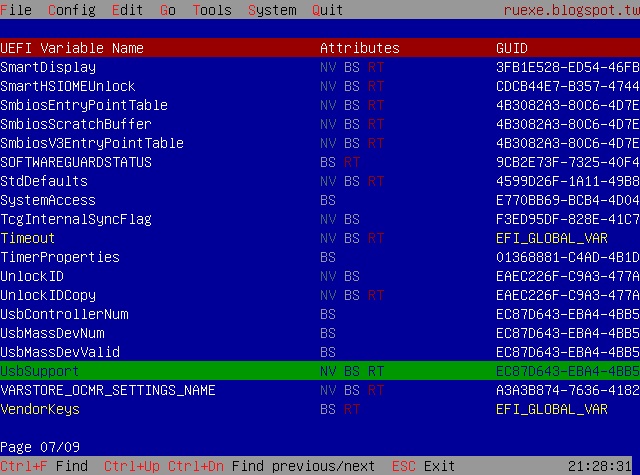Click BS RT attributes of VendorKeys
Image resolution: width=640 pixels, height=475 pixels.
point(340,409)
